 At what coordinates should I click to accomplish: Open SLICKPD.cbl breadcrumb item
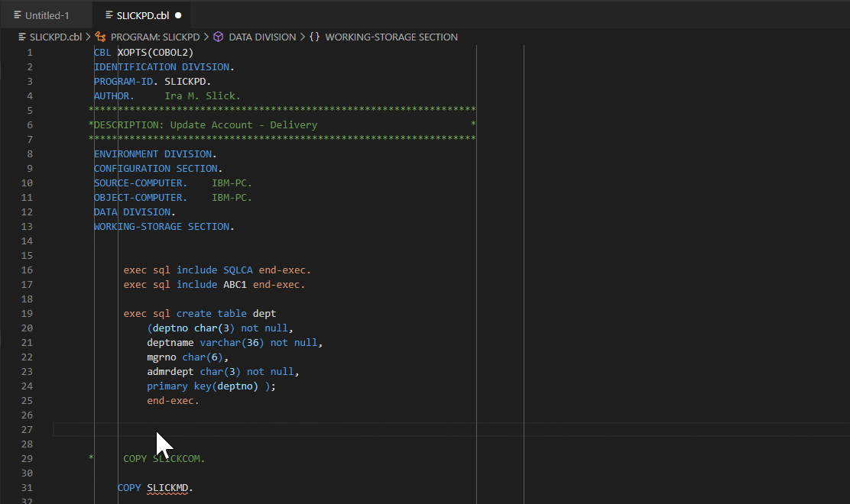(x=55, y=37)
